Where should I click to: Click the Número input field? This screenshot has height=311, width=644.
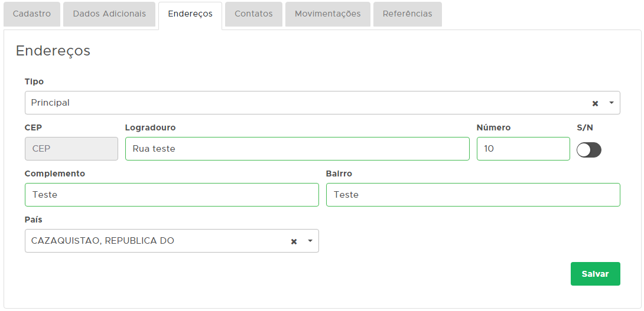click(523, 149)
